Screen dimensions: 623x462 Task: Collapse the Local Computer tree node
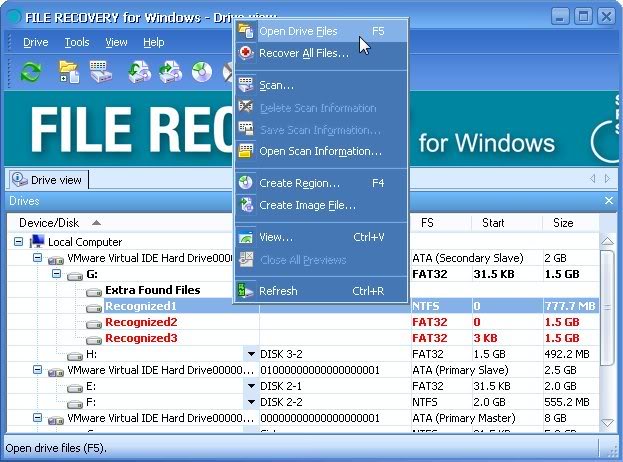pos(18,242)
